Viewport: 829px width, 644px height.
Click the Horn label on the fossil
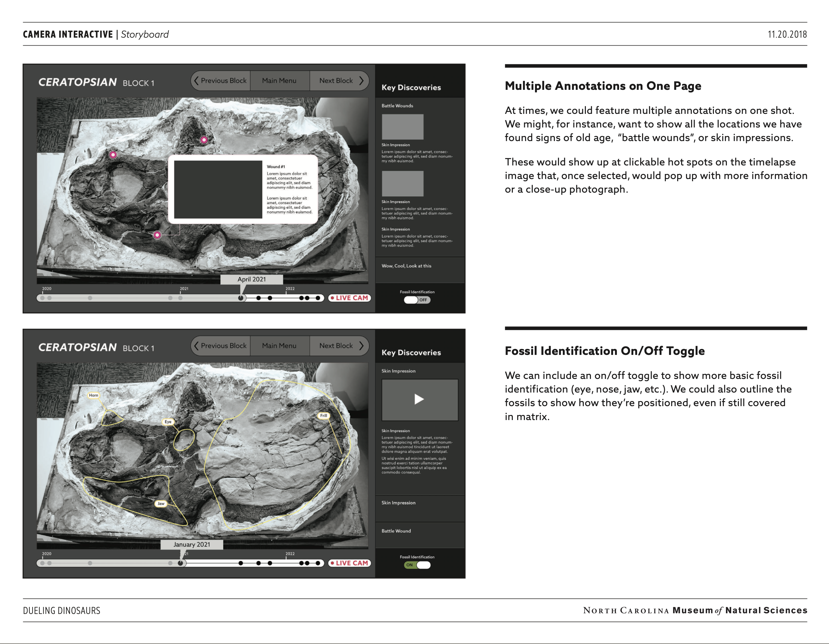point(93,395)
